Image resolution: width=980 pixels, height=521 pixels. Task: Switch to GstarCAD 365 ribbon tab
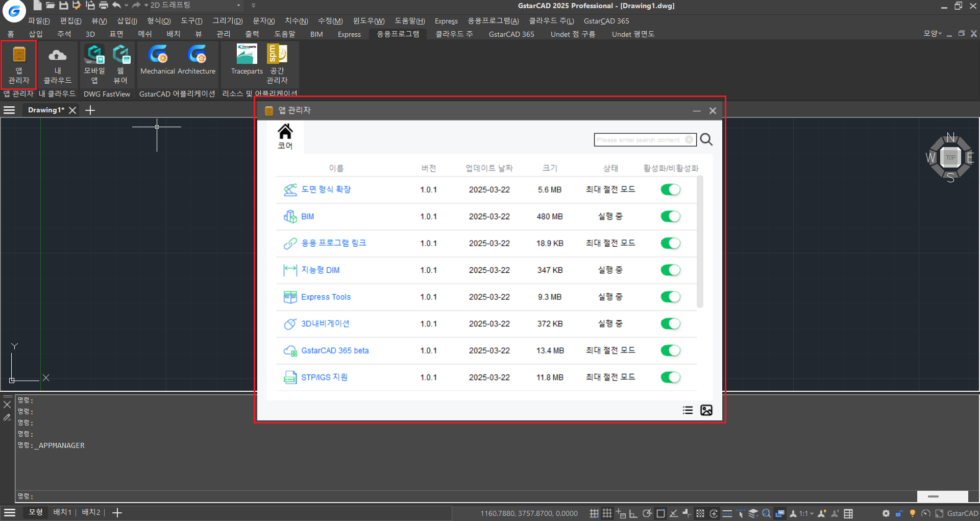pyautogui.click(x=511, y=34)
